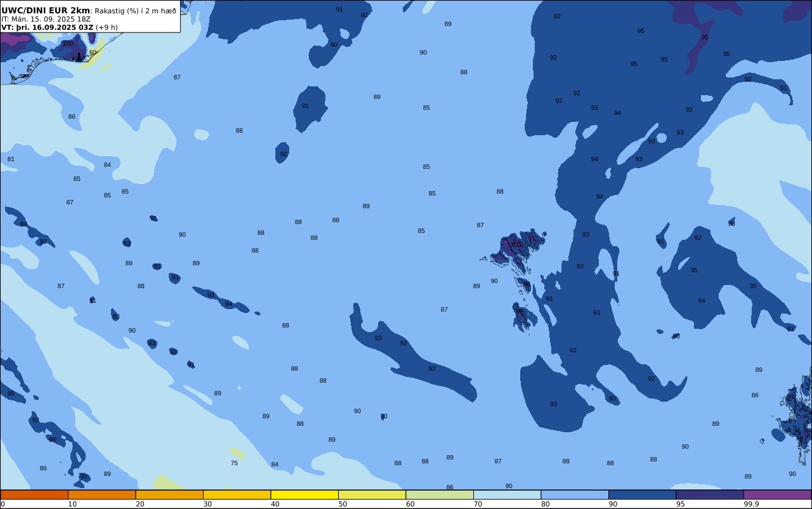This screenshot has width=812, height=509.
Task: Select the "80" tick label on the color scale
Action: 545,504
